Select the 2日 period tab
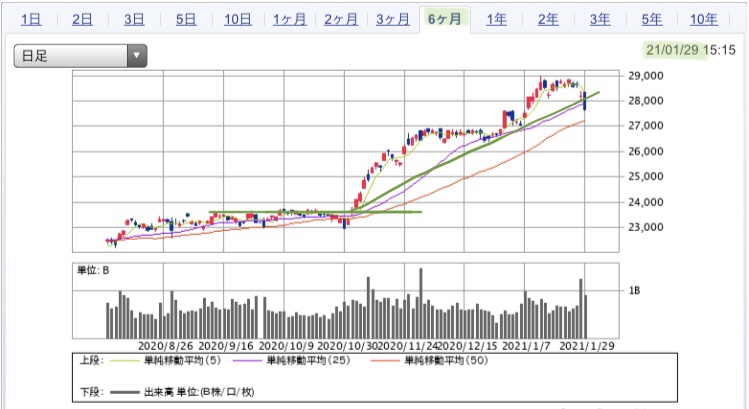This screenshot has height=409, width=749. [82, 20]
